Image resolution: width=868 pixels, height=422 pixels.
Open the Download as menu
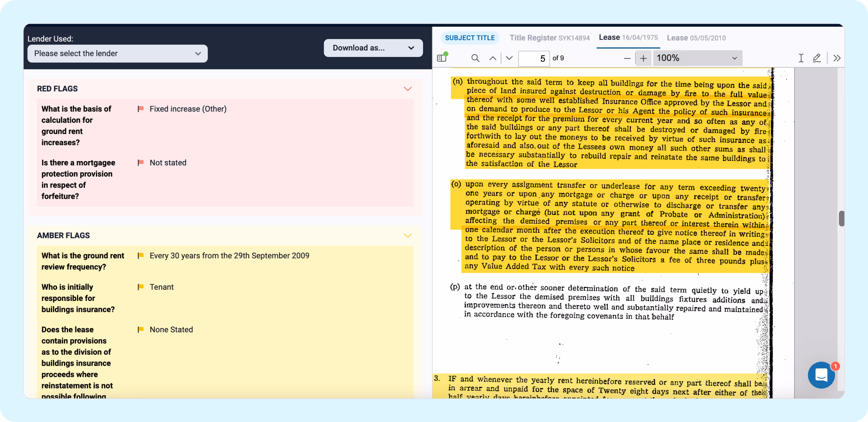point(373,48)
